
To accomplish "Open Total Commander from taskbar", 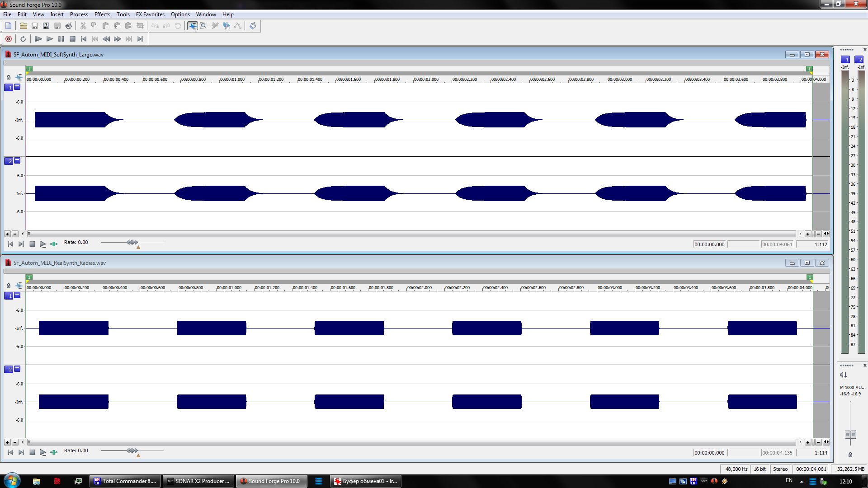I will pos(125,481).
